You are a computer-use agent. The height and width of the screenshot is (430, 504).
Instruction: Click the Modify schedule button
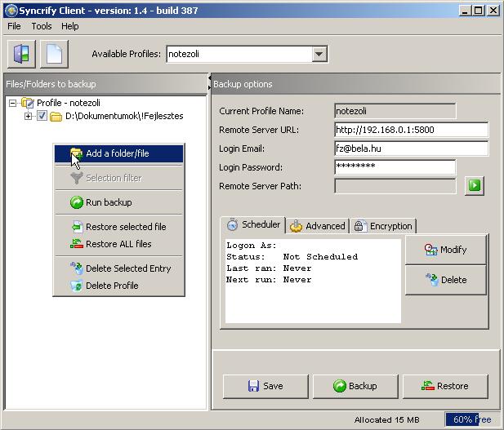(445, 250)
